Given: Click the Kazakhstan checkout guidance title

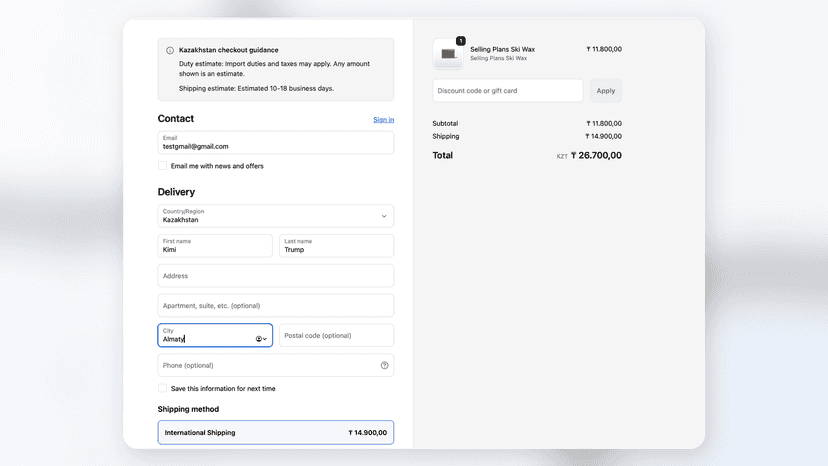Looking at the screenshot, I should (229, 50).
